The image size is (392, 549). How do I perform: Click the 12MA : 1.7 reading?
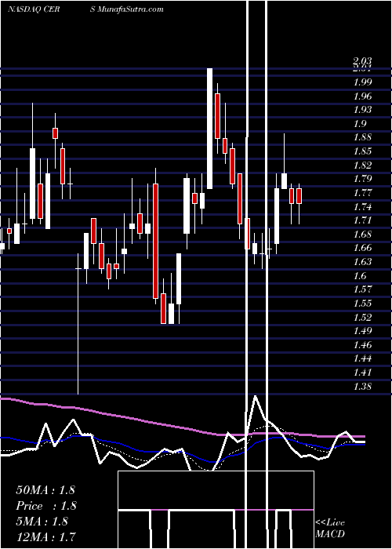tap(45, 536)
